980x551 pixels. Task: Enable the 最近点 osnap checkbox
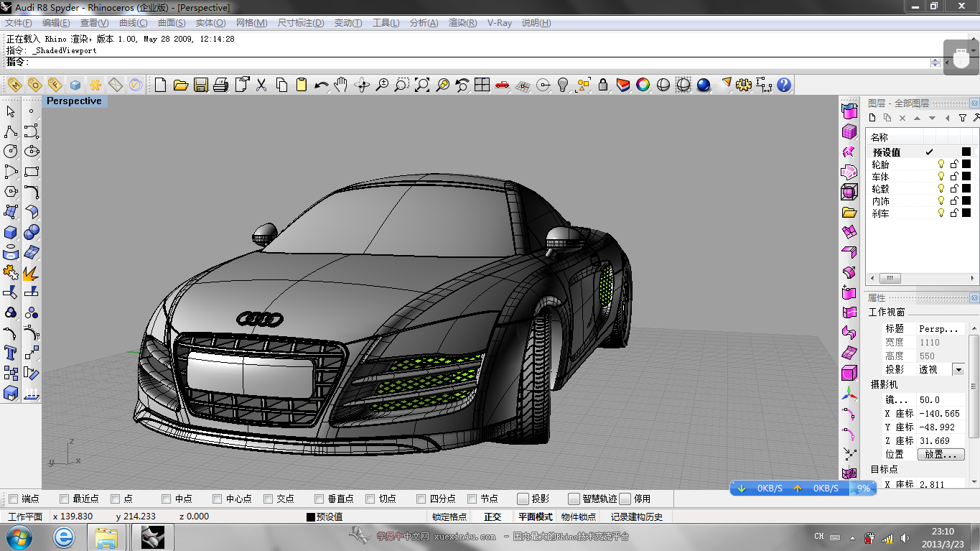tap(65, 499)
